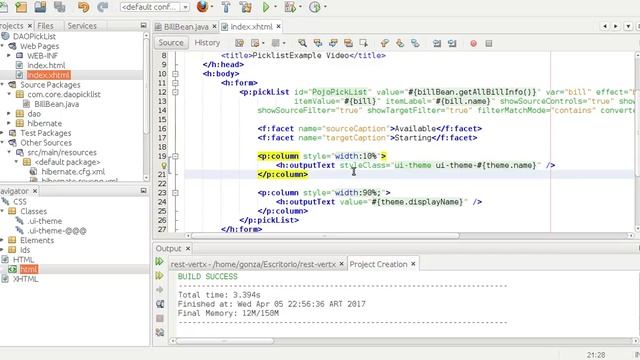
Task: Expand the WEB-INF folder node
Action: click(x=9, y=56)
